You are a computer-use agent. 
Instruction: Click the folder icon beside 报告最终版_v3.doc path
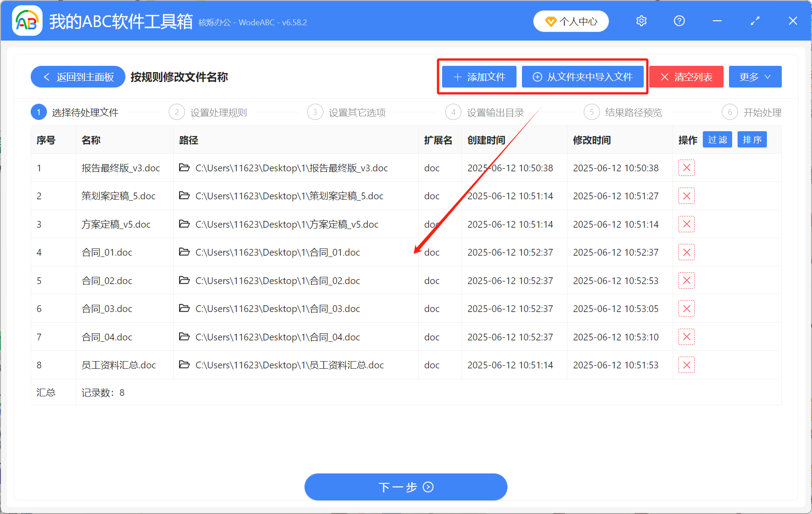pyautogui.click(x=184, y=168)
